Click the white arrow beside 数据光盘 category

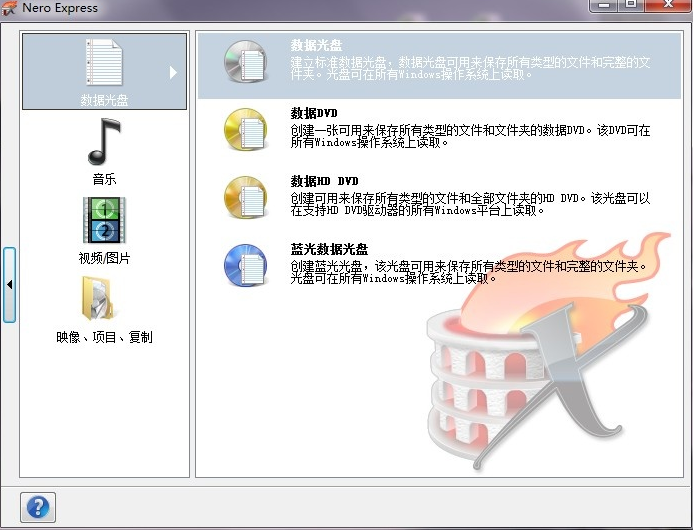tap(173, 72)
